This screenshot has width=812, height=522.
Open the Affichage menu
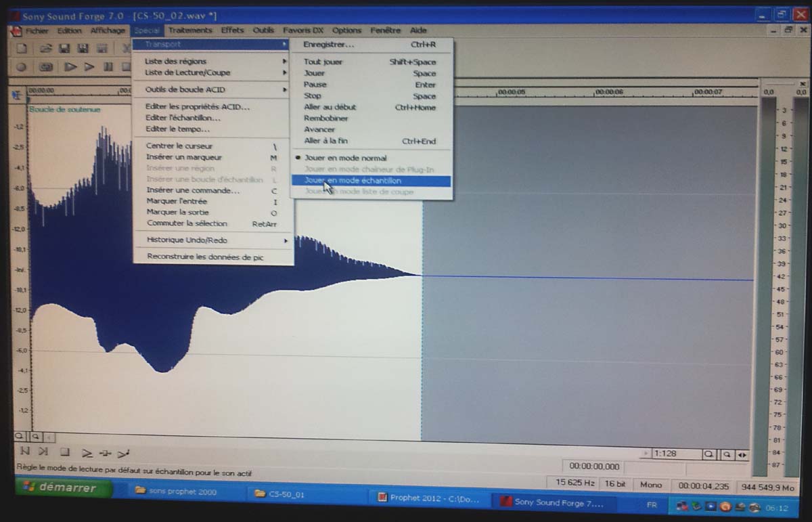point(108,30)
